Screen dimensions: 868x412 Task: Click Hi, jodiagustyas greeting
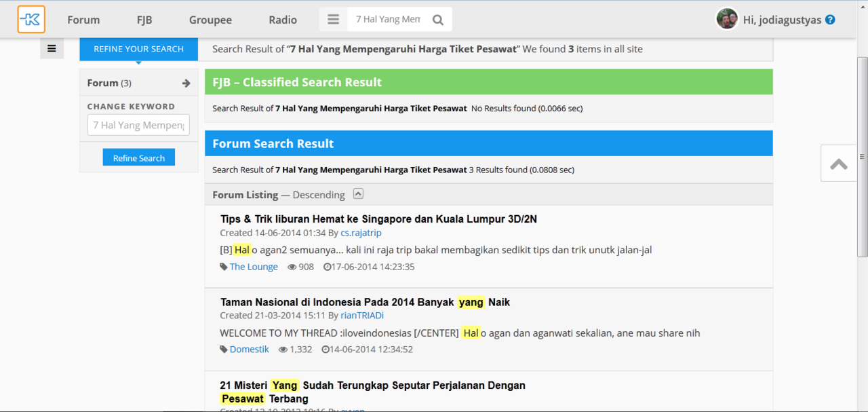[783, 20]
